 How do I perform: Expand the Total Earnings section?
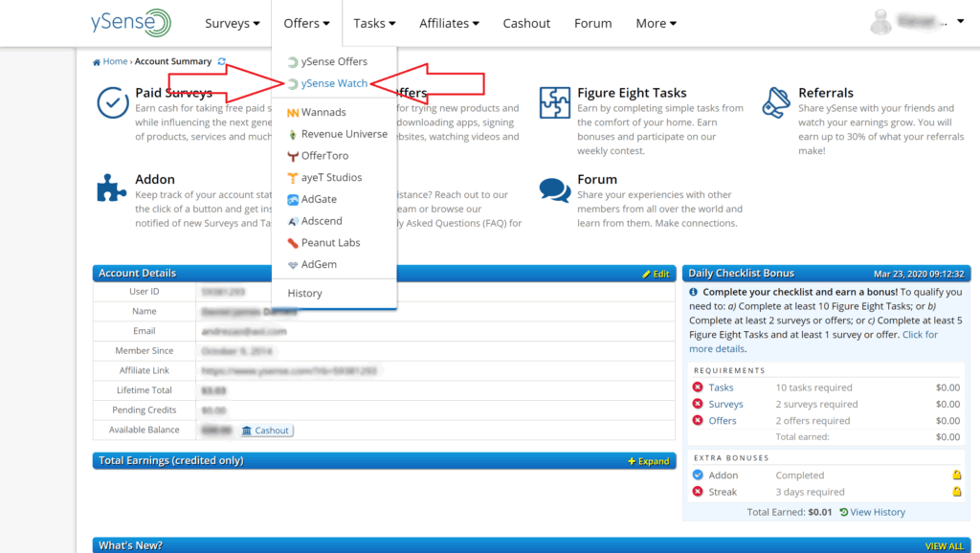click(649, 461)
